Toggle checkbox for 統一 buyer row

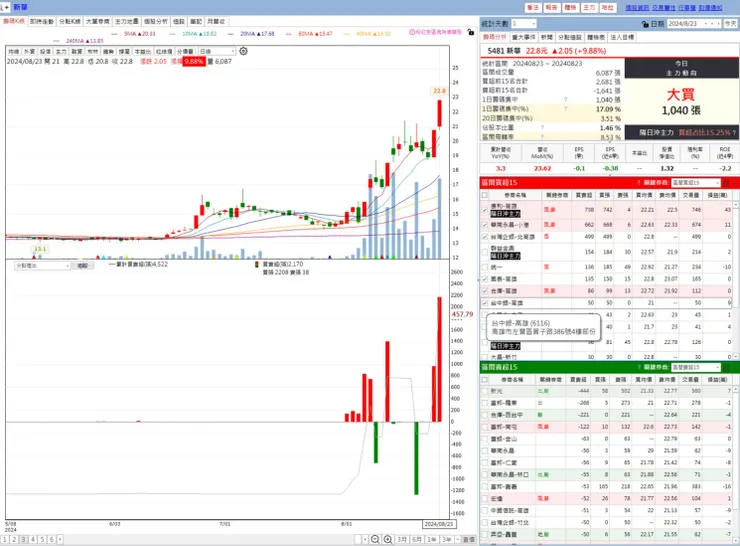click(485, 267)
